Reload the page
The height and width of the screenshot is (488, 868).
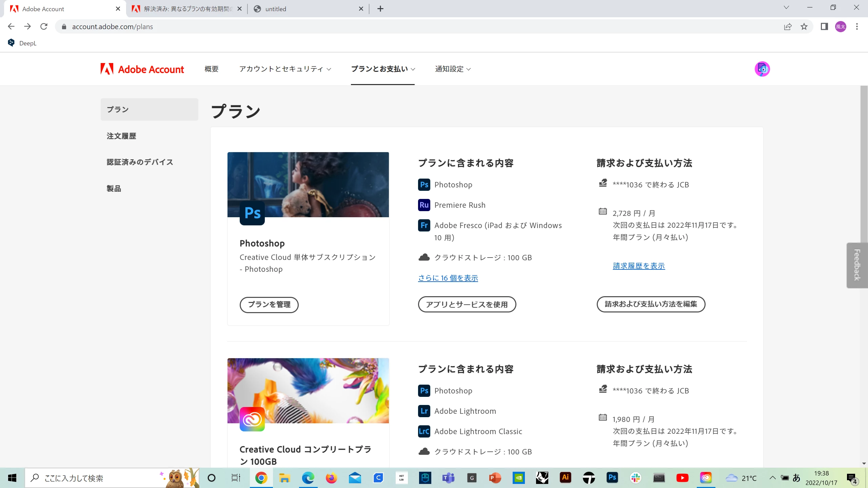tap(44, 26)
